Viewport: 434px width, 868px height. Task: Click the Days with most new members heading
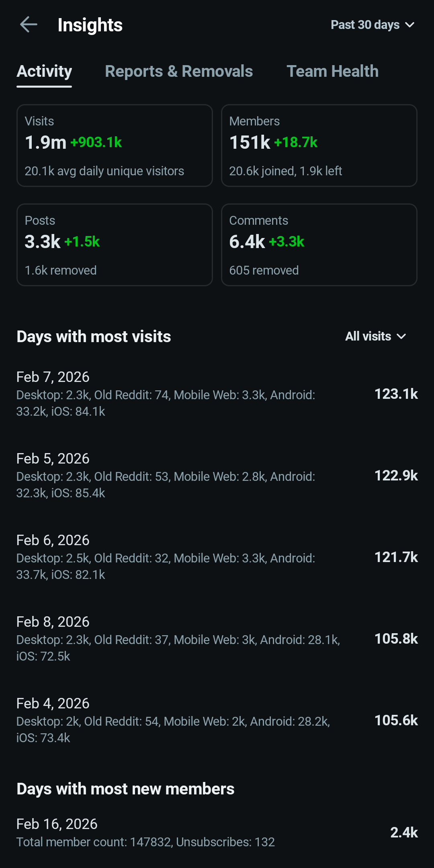point(125,789)
